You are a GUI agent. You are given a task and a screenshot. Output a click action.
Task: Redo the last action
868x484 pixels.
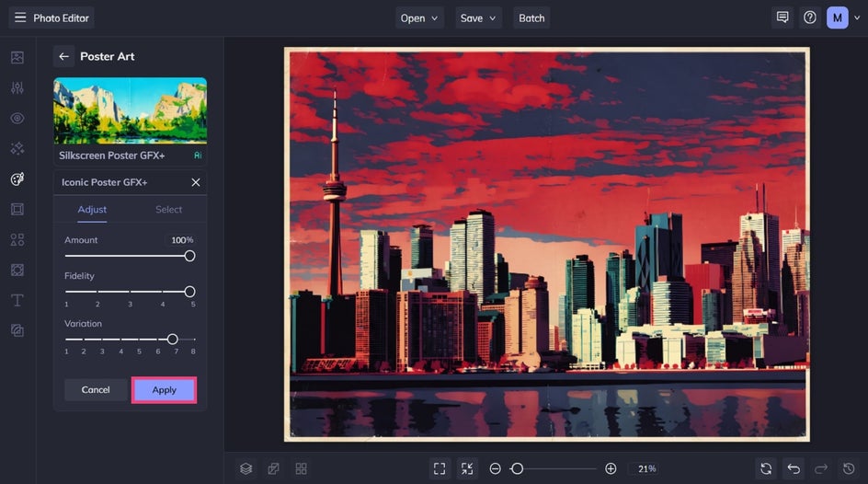(821, 468)
